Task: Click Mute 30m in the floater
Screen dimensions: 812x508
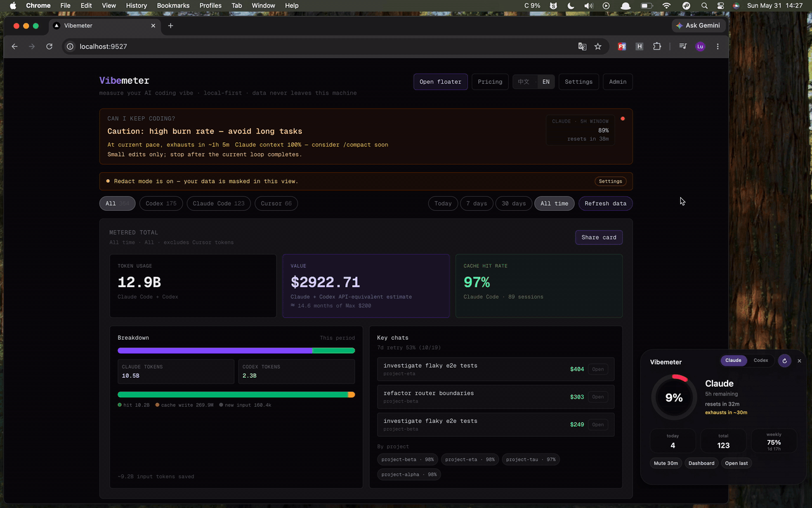Action: click(666, 463)
